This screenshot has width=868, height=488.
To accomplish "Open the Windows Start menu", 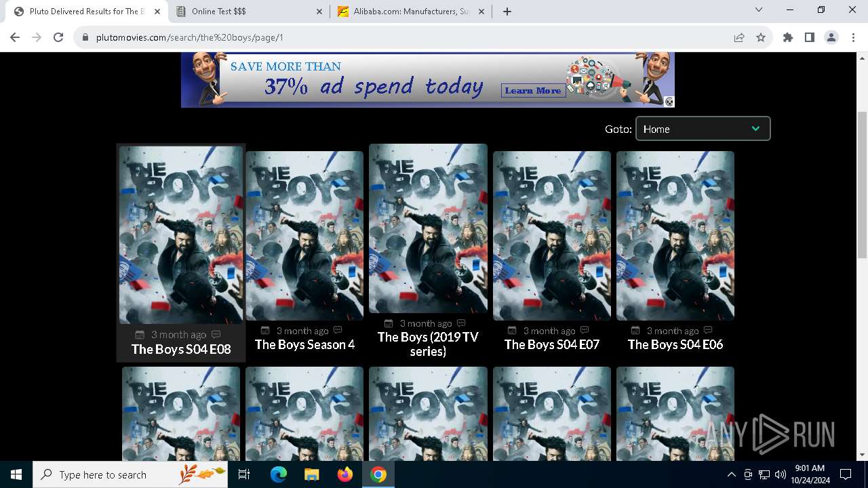I will [x=16, y=474].
